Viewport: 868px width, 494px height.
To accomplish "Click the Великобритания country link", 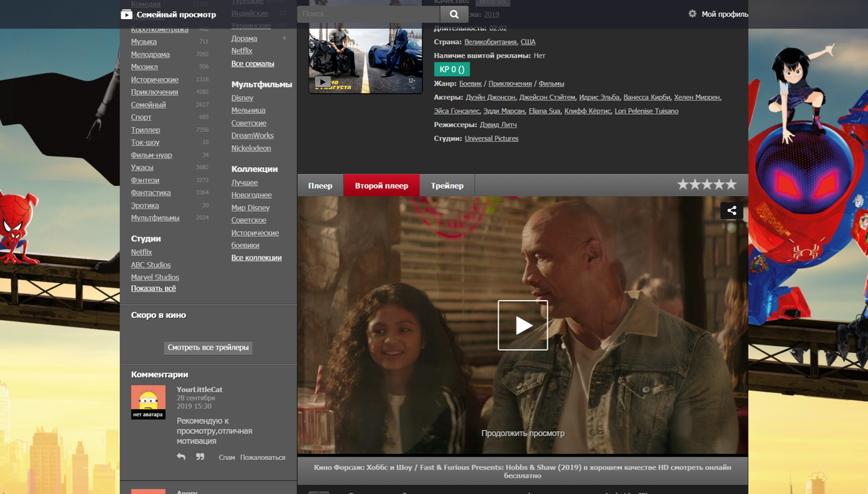I will tap(490, 42).
